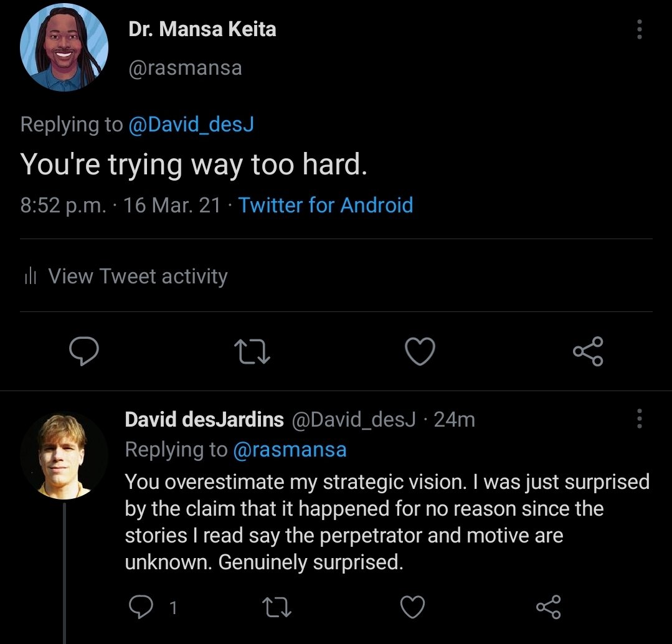Screen dimensions: 672x644
Task: Share David desJardins' reply
Action: (548, 607)
